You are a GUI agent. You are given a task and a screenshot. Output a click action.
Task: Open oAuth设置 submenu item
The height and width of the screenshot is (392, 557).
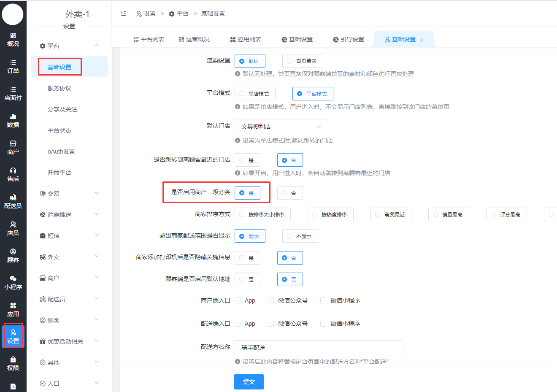[61, 151]
